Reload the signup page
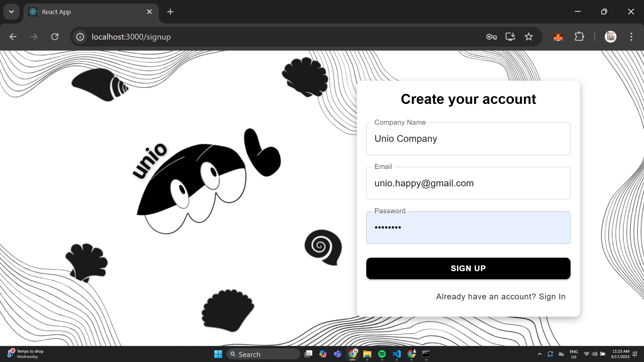Screen dimensions: 644x362 [55, 37]
